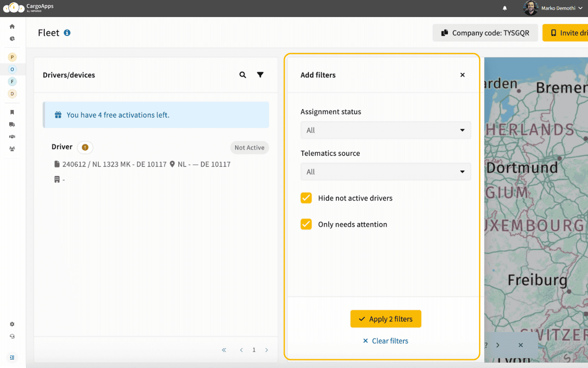Switch to the P workspace avatar

pos(12,57)
